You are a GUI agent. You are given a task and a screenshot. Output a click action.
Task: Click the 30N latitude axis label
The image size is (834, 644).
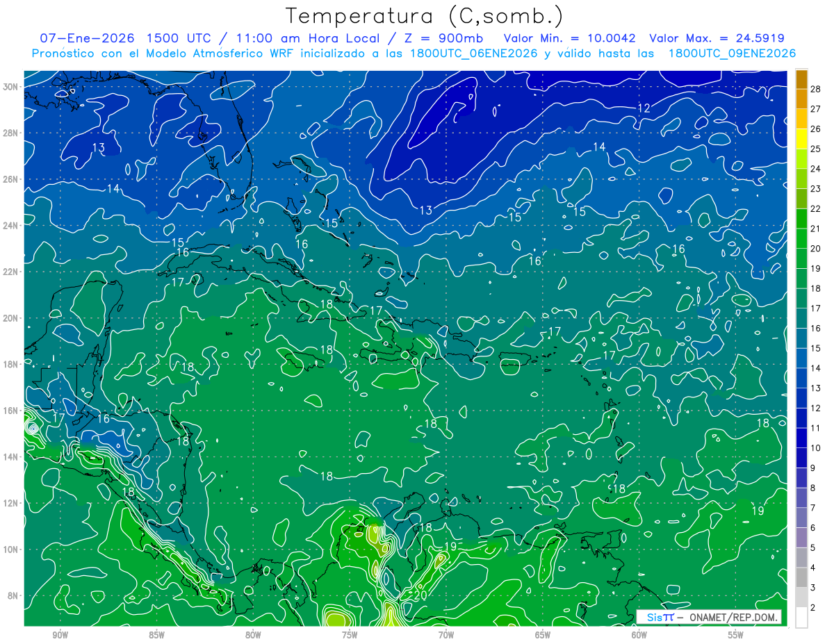coord(10,87)
